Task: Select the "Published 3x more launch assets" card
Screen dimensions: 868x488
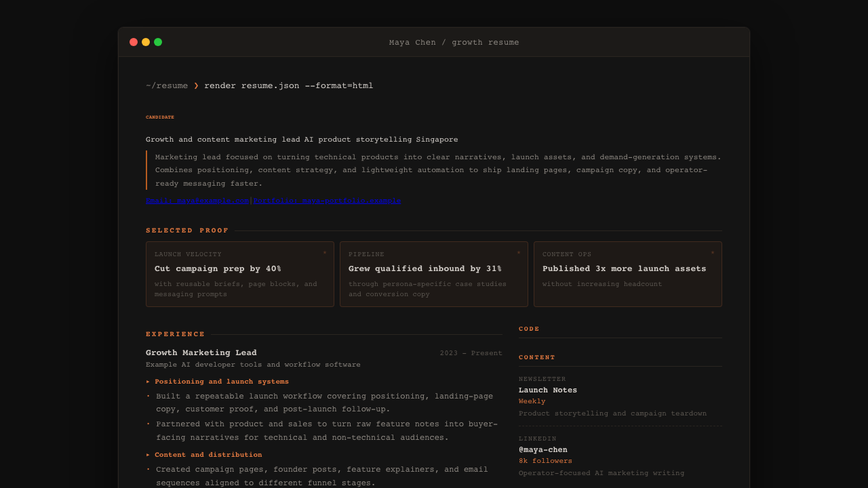Action: point(628,274)
